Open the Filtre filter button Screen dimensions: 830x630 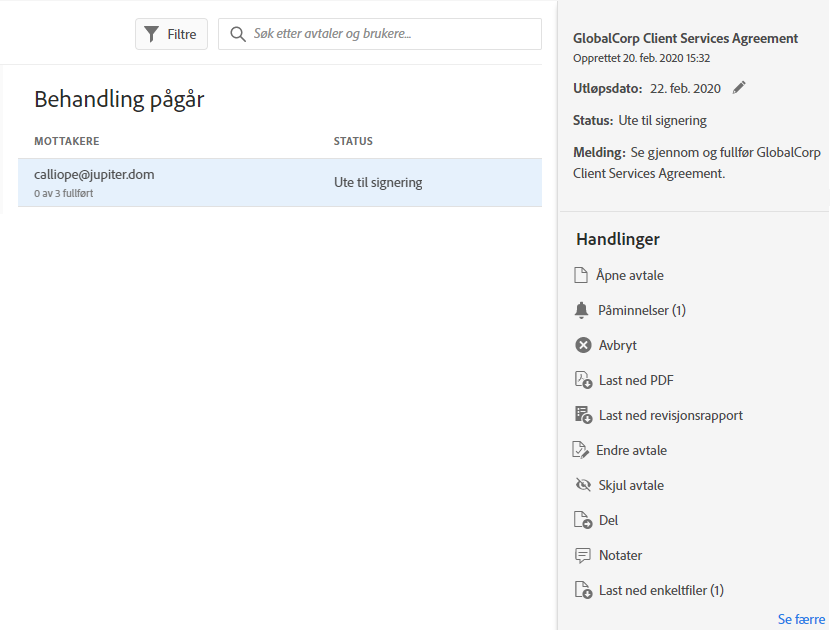[x=171, y=34]
